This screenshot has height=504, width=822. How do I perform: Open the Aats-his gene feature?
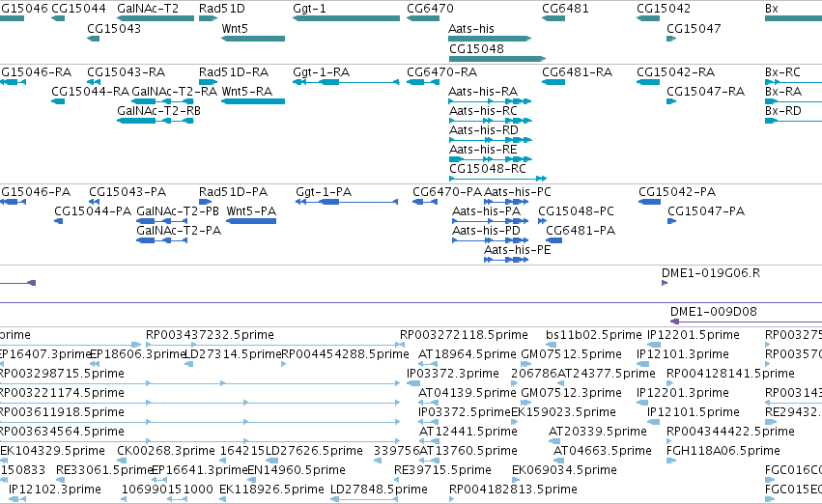click(x=490, y=39)
